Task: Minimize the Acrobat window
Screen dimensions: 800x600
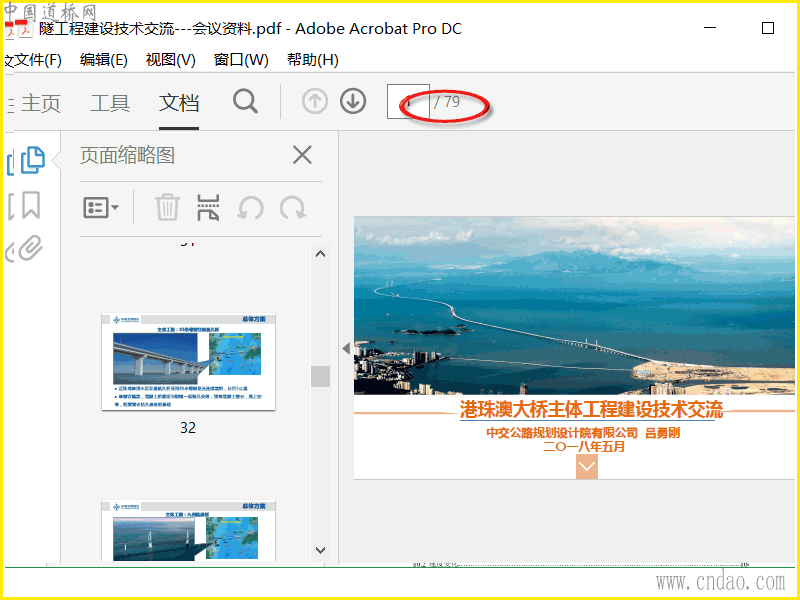Action: (x=710, y=28)
